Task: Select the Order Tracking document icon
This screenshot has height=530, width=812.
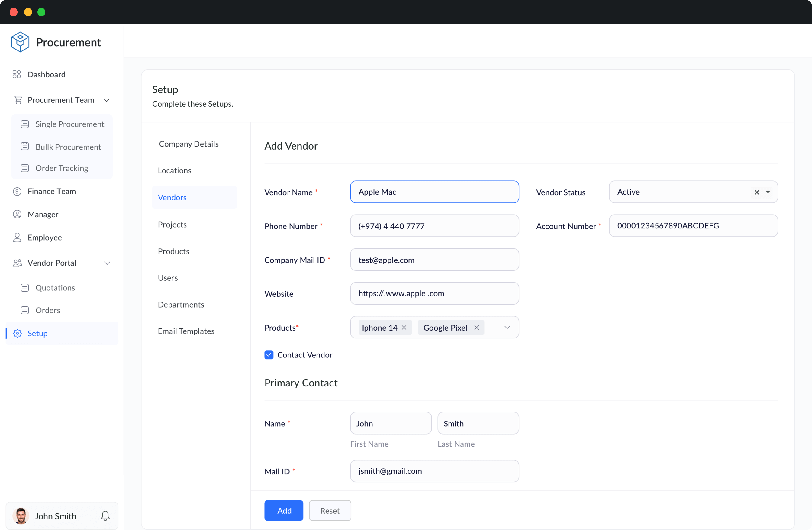Action: click(25, 168)
